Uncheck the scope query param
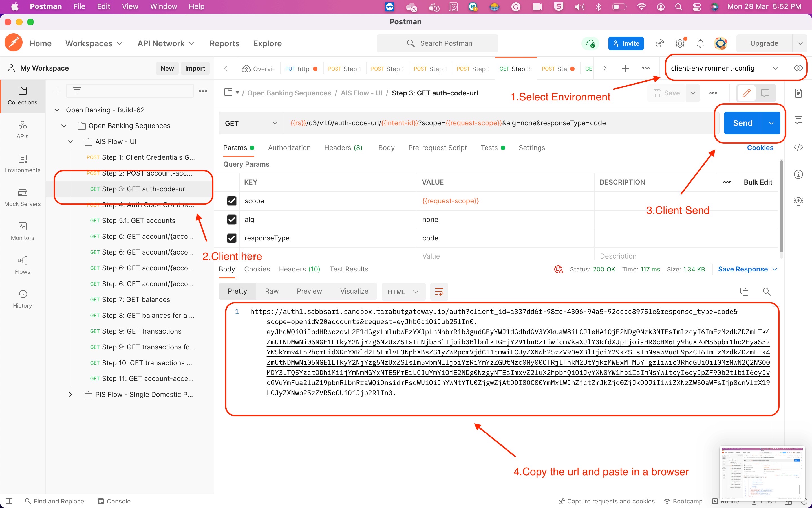Image resolution: width=812 pixels, height=508 pixels. (231, 201)
